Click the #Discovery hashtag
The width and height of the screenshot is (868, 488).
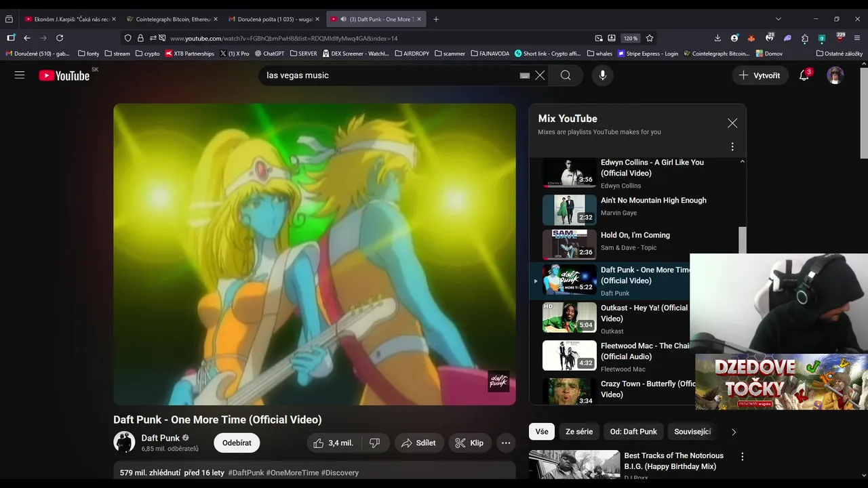pos(340,472)
